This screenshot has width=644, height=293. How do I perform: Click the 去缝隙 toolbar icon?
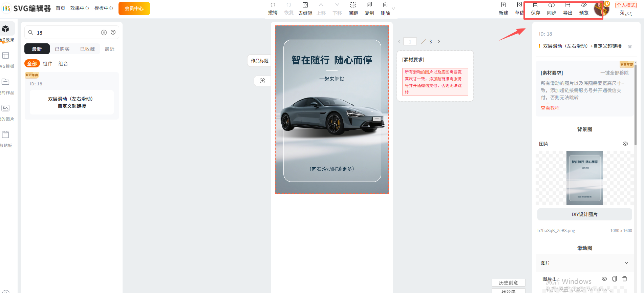click(305, 5)
